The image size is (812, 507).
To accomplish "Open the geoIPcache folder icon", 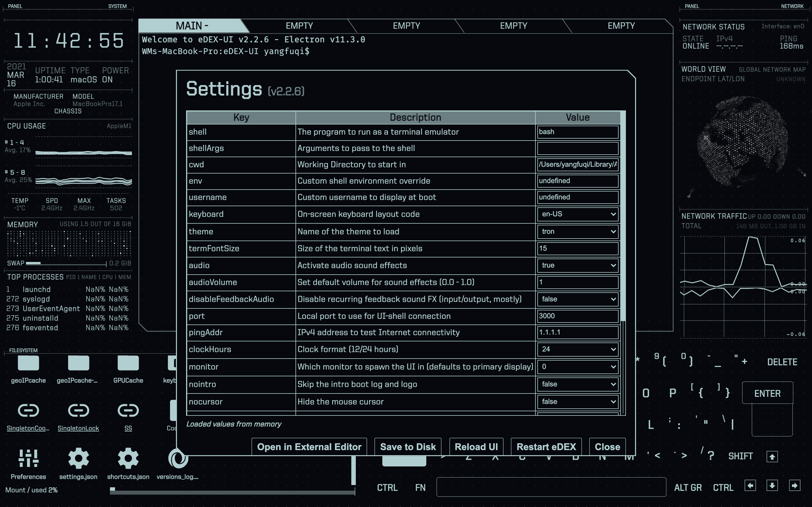I will pyautogui.click(x=28, y=363).
